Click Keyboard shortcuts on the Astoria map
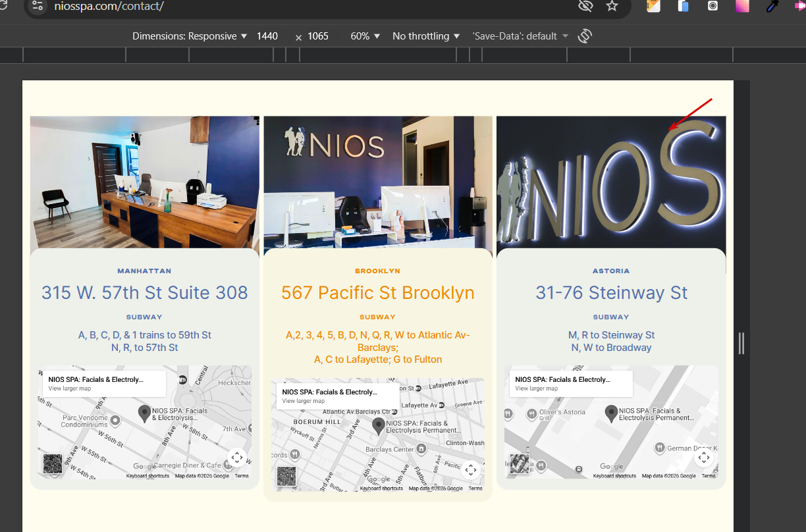806x532 pixels. (x=615, y=476)
